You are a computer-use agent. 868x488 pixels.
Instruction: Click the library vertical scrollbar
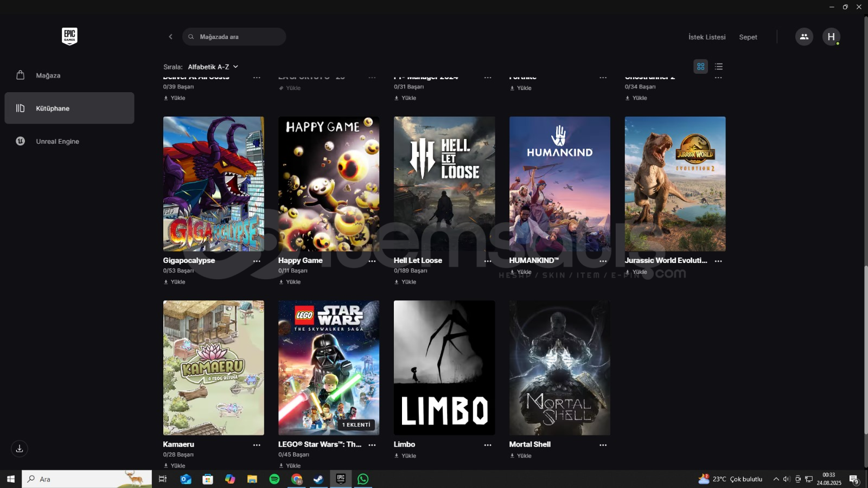(x=866, y=349)
